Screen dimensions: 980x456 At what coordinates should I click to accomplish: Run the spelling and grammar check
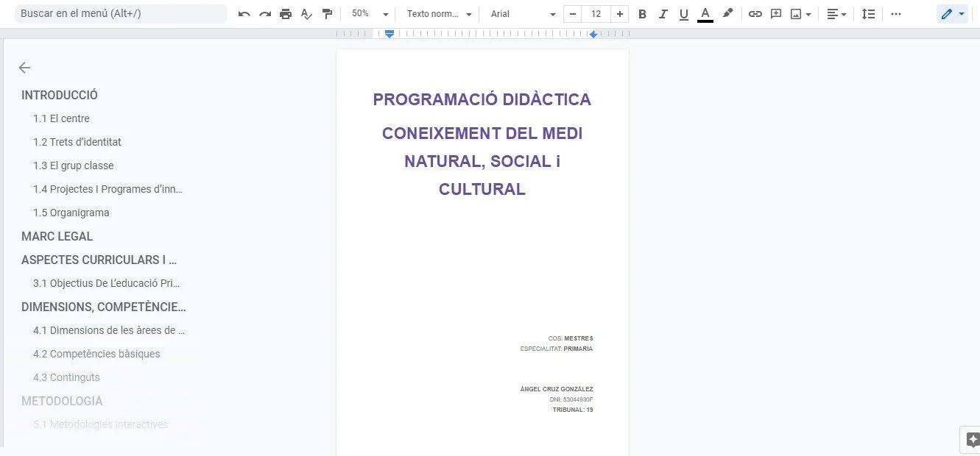[x=306, y=14]
